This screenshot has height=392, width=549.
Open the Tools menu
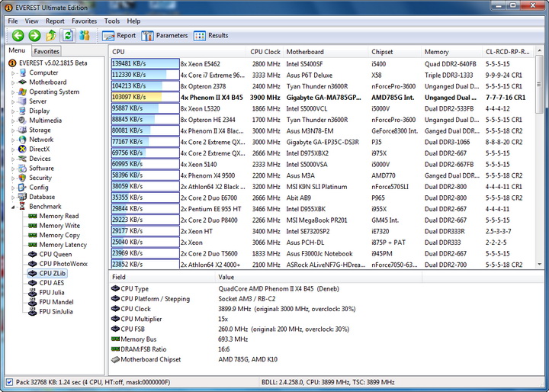tap(111, 21)
